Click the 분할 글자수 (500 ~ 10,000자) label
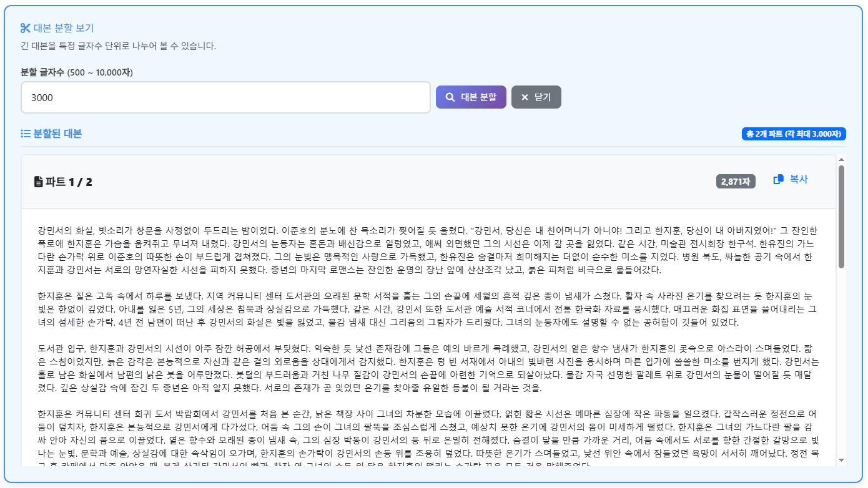Viewport: 868px width, 488px height. click(x=77, y=72)
